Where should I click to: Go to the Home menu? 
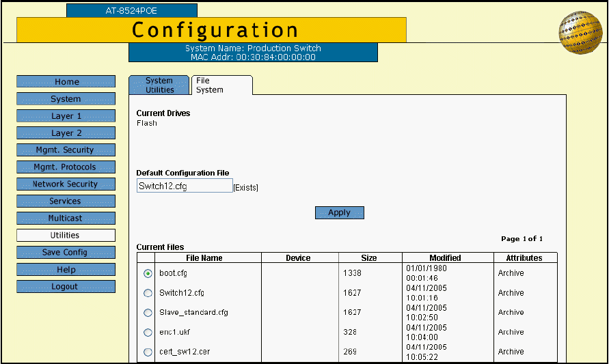tap(66, 82)
